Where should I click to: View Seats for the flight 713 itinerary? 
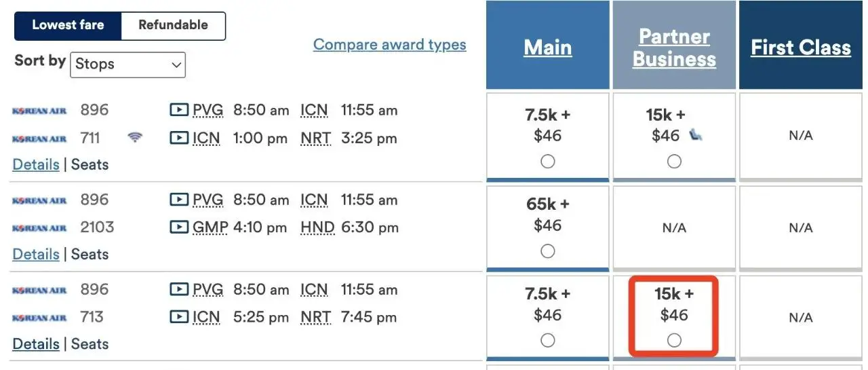tap(90, 344)
